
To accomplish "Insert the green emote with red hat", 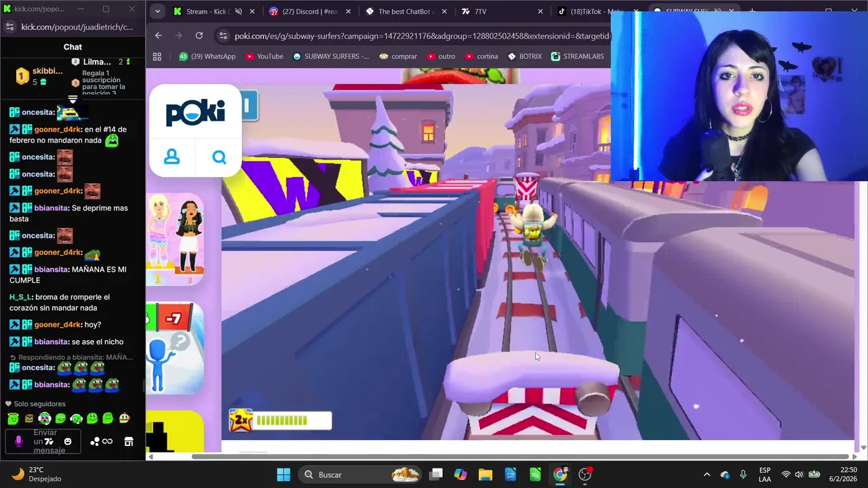I will tap(124, 418).
